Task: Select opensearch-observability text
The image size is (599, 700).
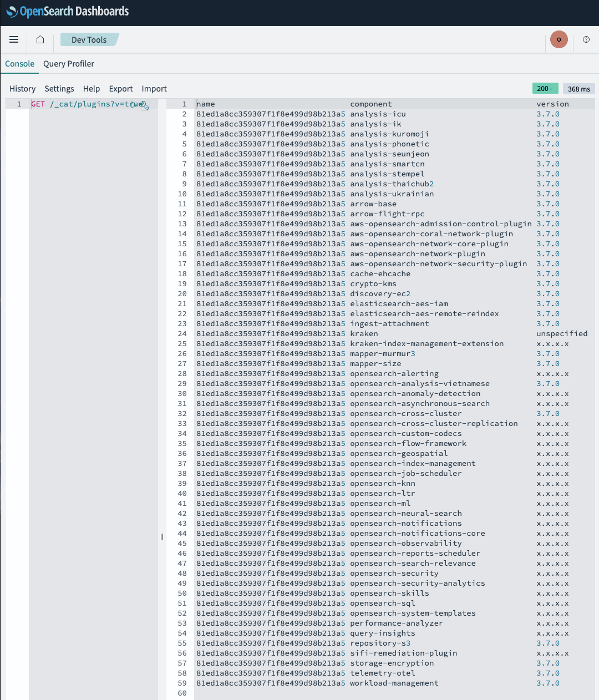Action: pos(406,543)
